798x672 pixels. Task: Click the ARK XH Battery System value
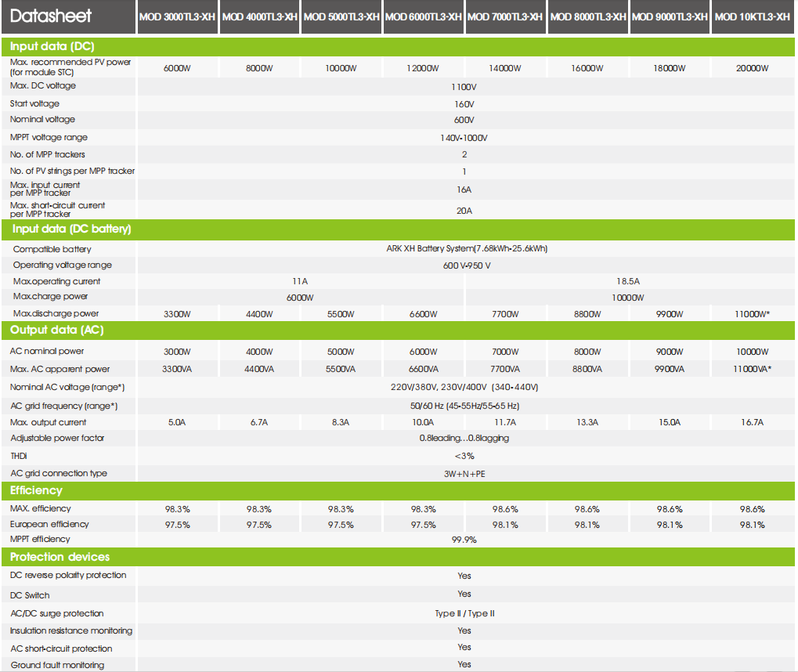(467, 248)
